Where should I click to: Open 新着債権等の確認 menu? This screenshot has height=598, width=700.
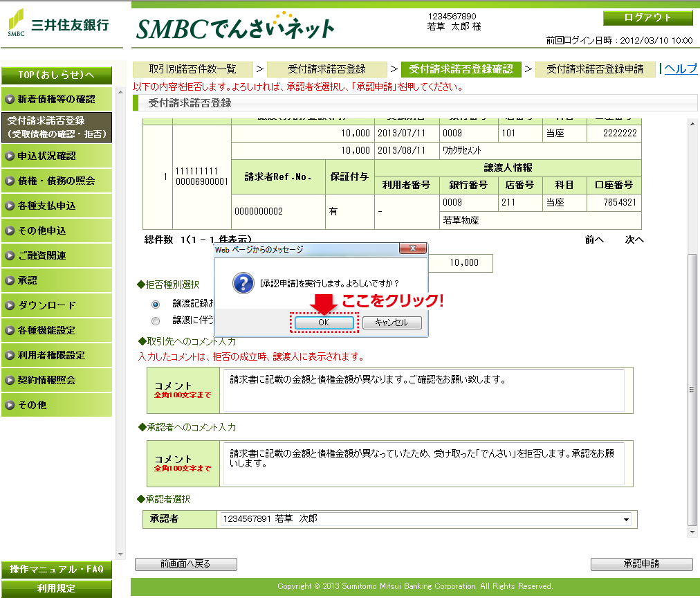tap(57, 99)
